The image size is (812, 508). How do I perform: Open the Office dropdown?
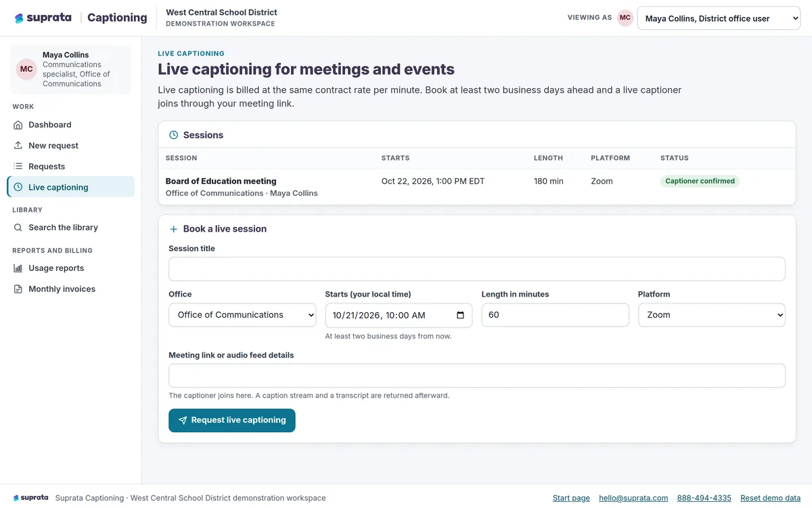[242, 315]
